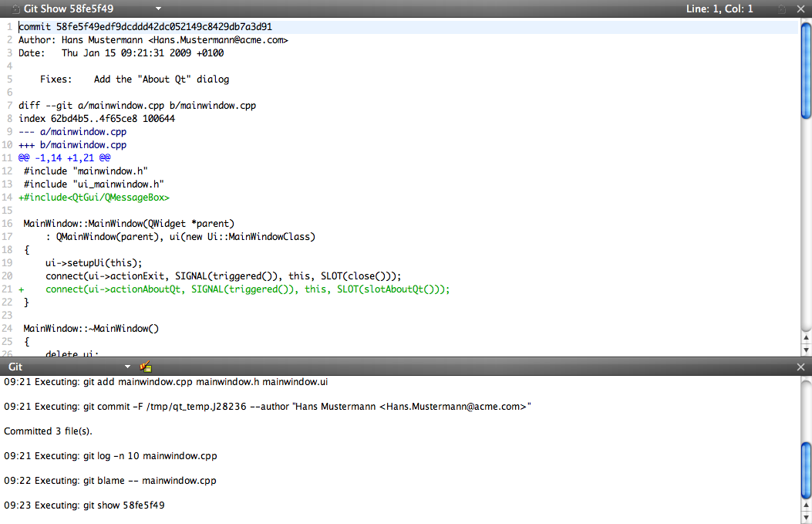Click the Date: Thu Jan 15 line
The image size is (812, 524).
[121, 53]
